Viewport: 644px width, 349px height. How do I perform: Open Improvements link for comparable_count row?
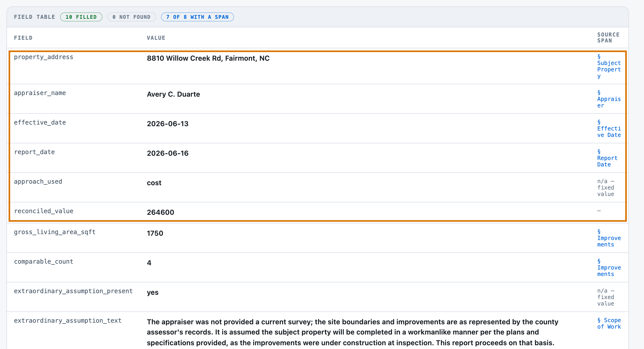click(609, 268)
